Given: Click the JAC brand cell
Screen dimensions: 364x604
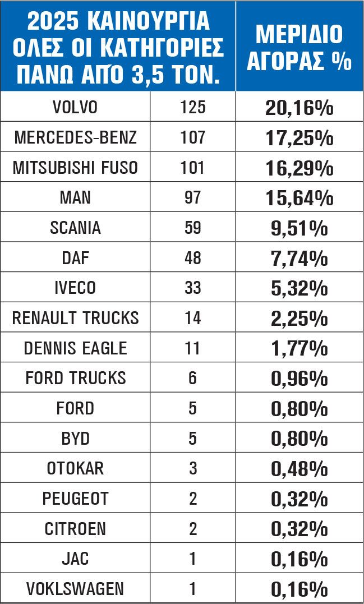Looking at the screenshot, I should pos(75,559).
